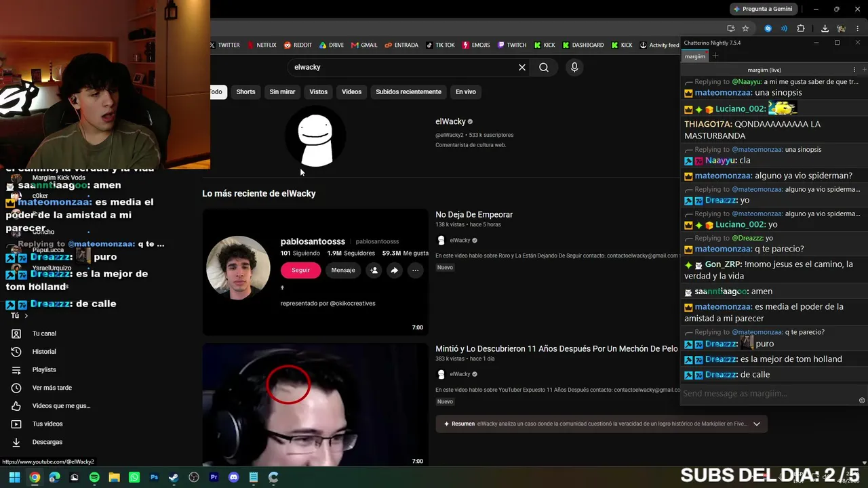Click the YouTube search magnifier button
Screen dimensions: 868x488
[x=544, y=67]
